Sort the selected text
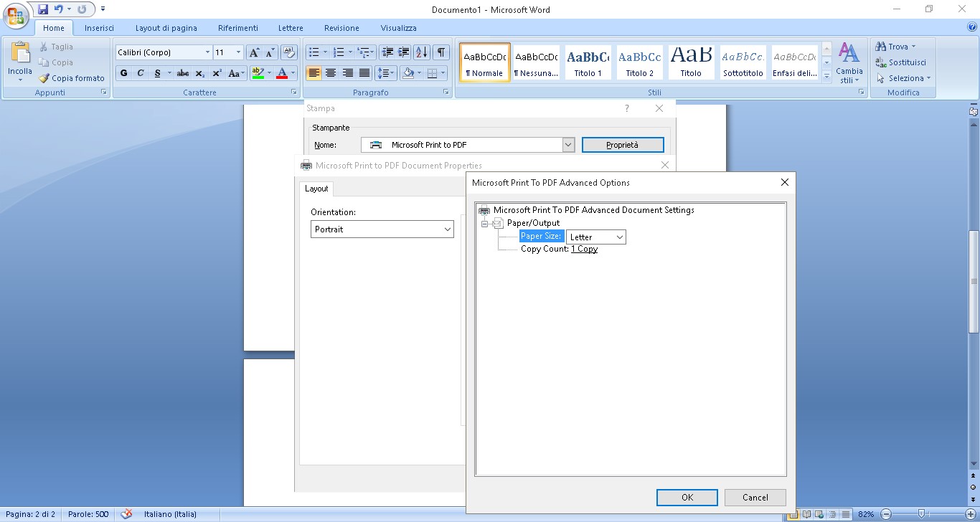980x522 pixels. (422, 52)
